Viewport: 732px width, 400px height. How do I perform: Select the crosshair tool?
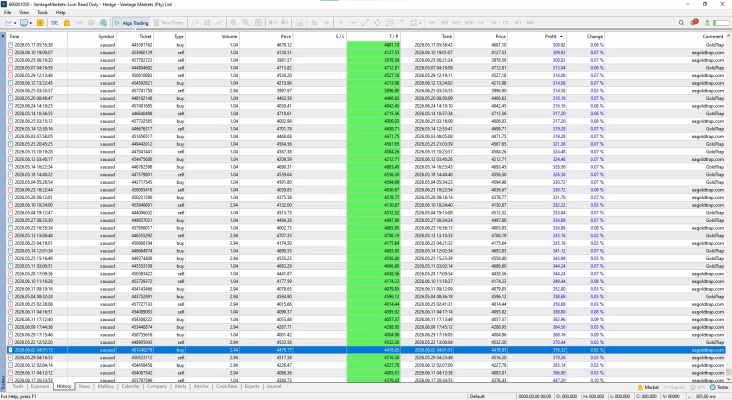(x=326, y=22)
